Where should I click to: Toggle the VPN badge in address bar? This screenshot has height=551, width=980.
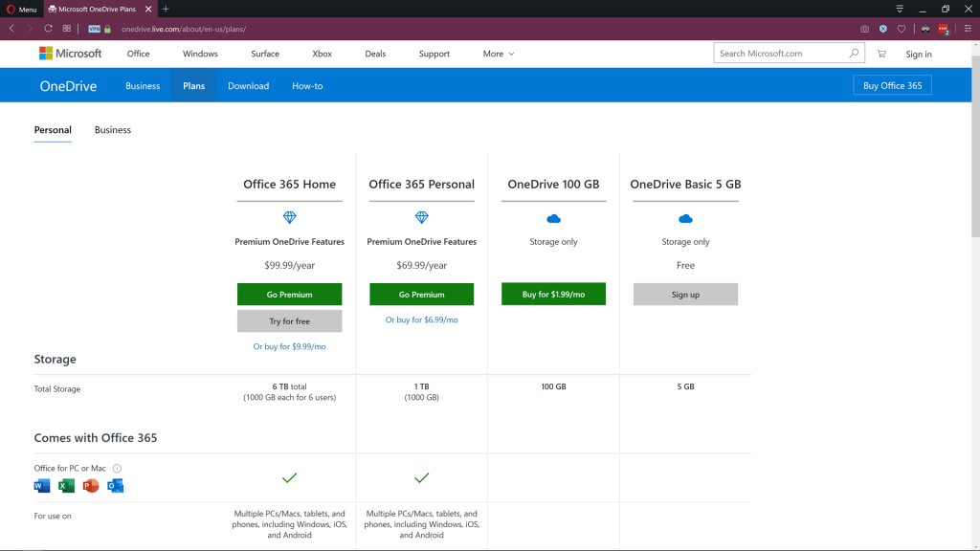click(95, 29)
